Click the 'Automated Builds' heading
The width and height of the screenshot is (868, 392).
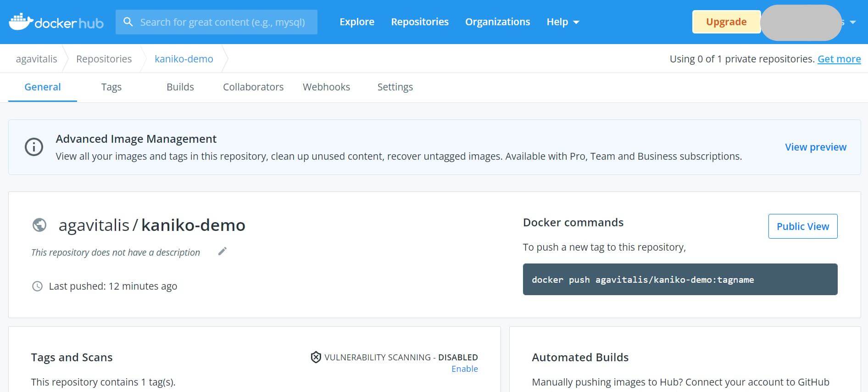[x=580, y=357]
